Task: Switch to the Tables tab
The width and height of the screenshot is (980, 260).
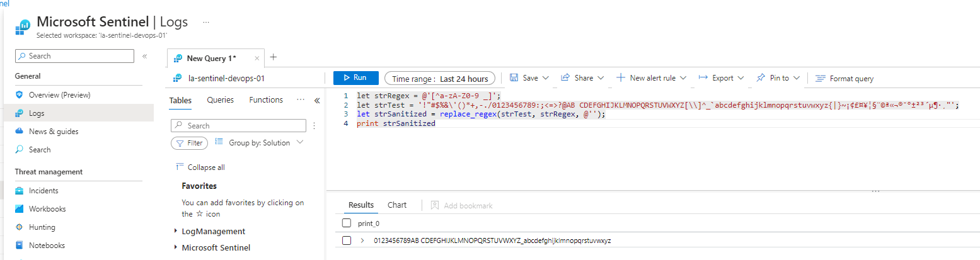Action: [x=180, y=100]
